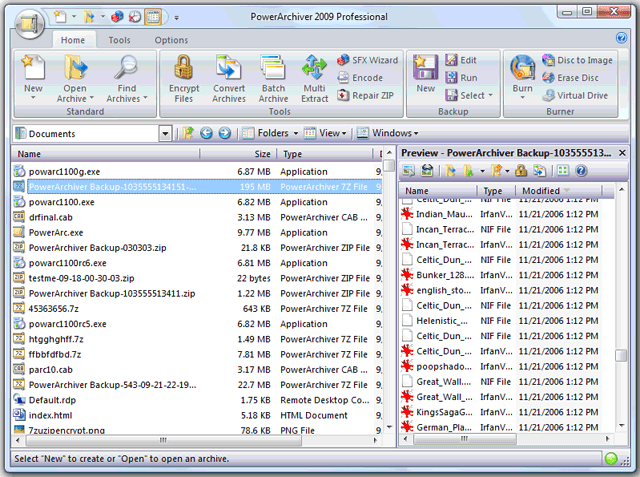Select htgghghff.7z file
This screenshot has height=477, width=640.
[x=198, y=339]
